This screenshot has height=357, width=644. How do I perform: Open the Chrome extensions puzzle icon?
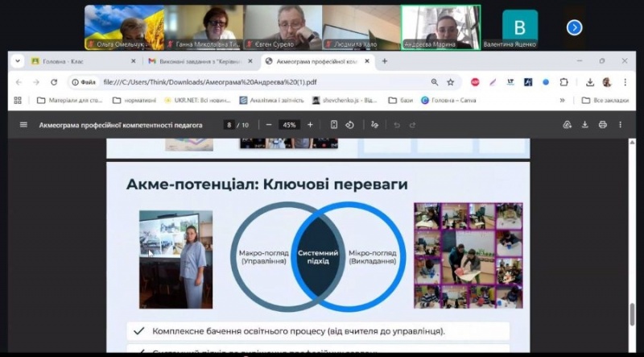click(563, 82)
